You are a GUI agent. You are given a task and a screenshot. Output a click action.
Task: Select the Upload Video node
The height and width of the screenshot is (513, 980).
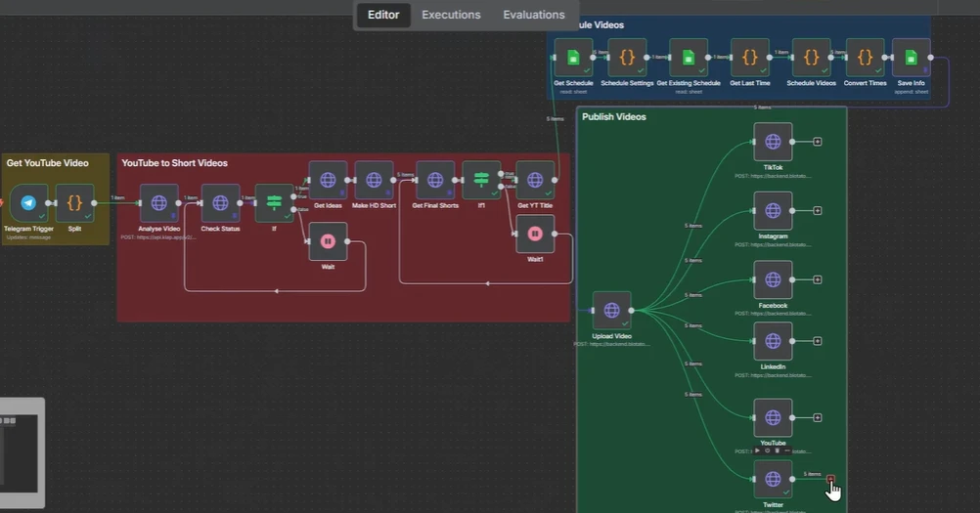coord(612,310)
